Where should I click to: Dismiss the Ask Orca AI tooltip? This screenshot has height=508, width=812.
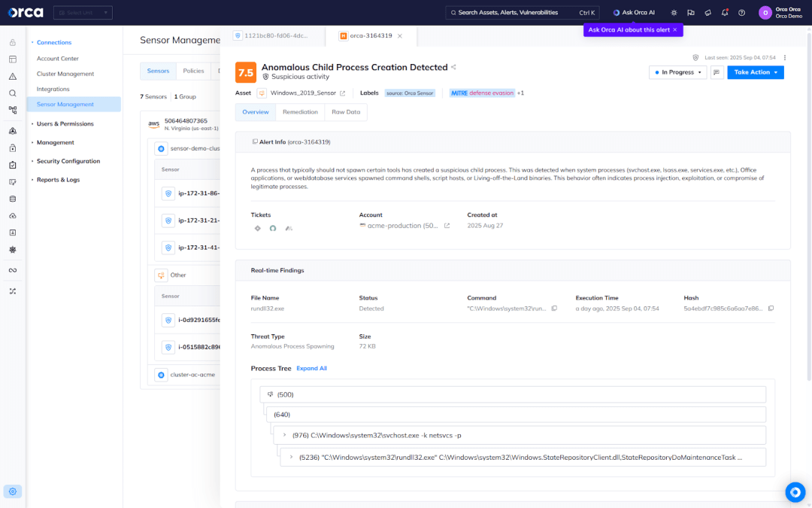[x=674, y=30]
